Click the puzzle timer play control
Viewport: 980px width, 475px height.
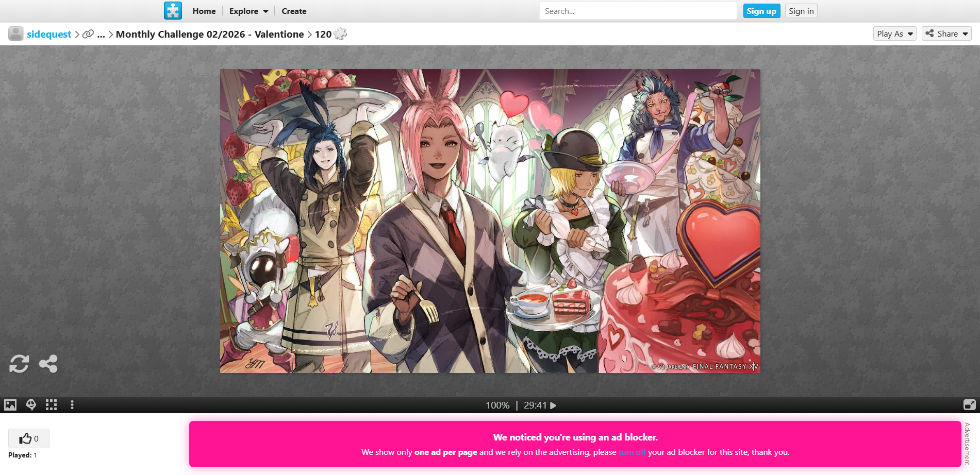[x=553, y=405]
